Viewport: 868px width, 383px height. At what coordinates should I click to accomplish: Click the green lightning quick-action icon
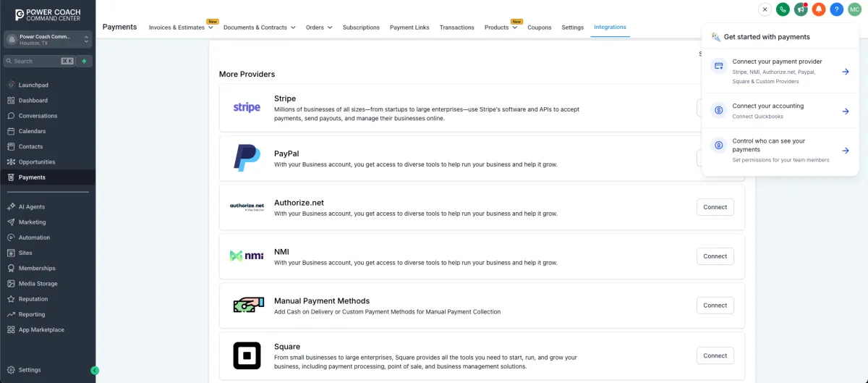(85, 62)
